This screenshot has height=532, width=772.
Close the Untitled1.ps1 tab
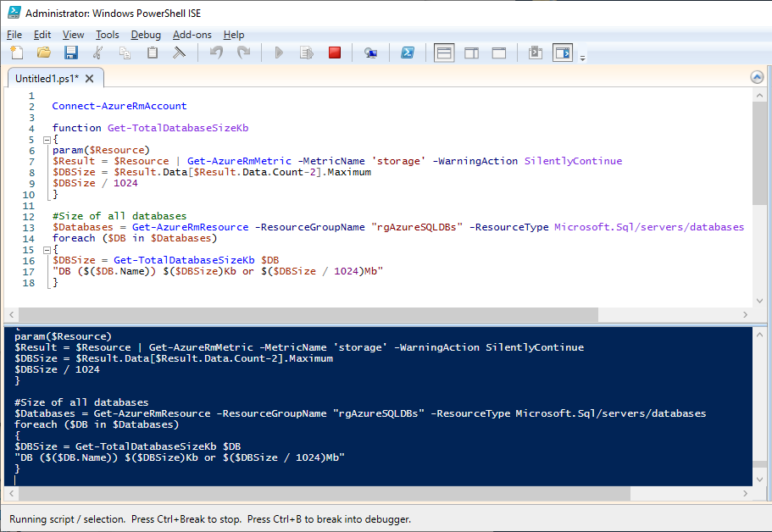89,79
